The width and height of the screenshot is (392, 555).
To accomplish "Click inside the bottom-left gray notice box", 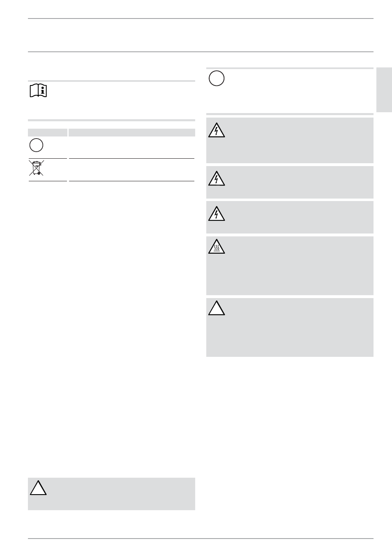I will (111, 494).
